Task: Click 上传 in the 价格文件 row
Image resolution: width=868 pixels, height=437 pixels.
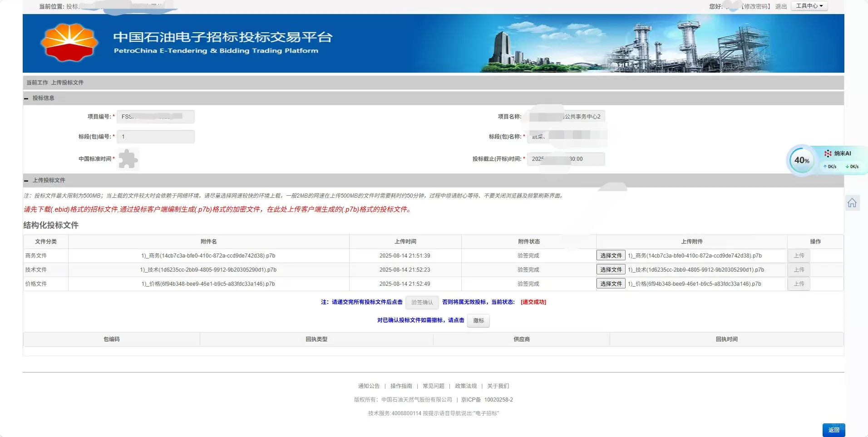Action: 799,284
